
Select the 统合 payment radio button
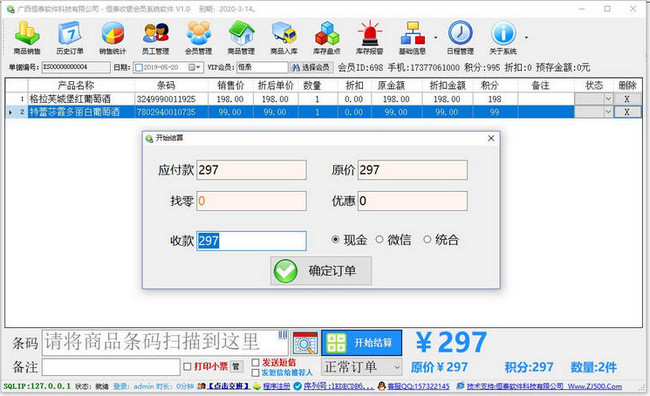click(x=427, y=240)
